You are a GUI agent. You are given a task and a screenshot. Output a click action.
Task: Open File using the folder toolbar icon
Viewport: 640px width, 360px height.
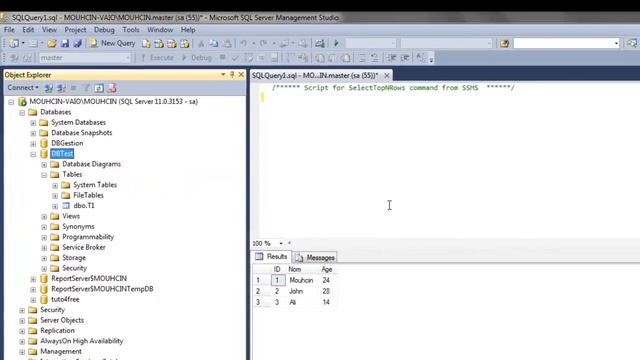click(x=52, y=43)
